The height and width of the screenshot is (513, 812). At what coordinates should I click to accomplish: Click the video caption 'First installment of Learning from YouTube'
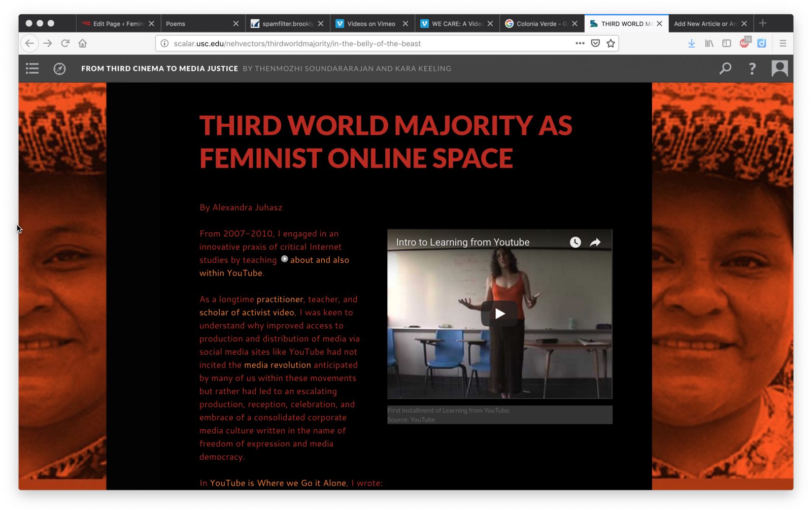[x=449, y=411]
